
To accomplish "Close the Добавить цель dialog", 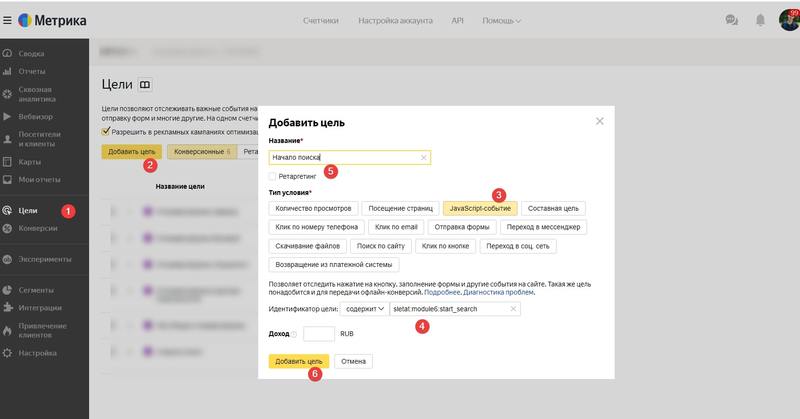I will pyautogui.click(x=599, y=121).
